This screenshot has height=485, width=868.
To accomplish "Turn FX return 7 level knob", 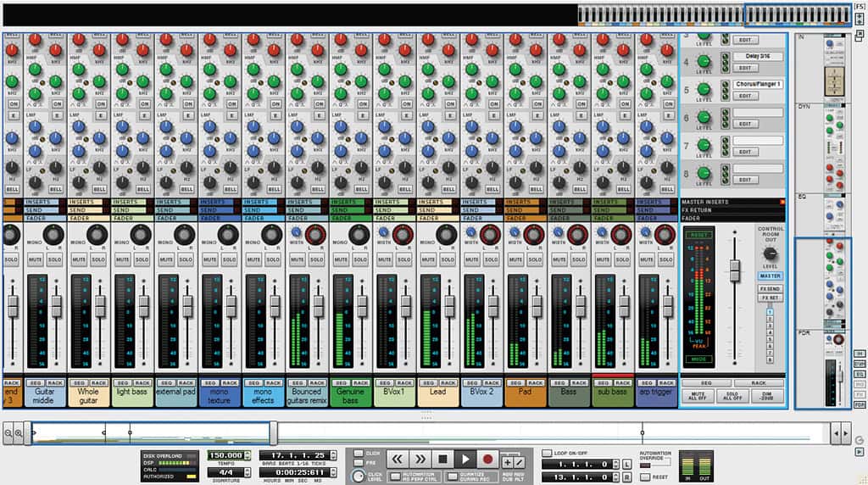I will click(704, 145).
